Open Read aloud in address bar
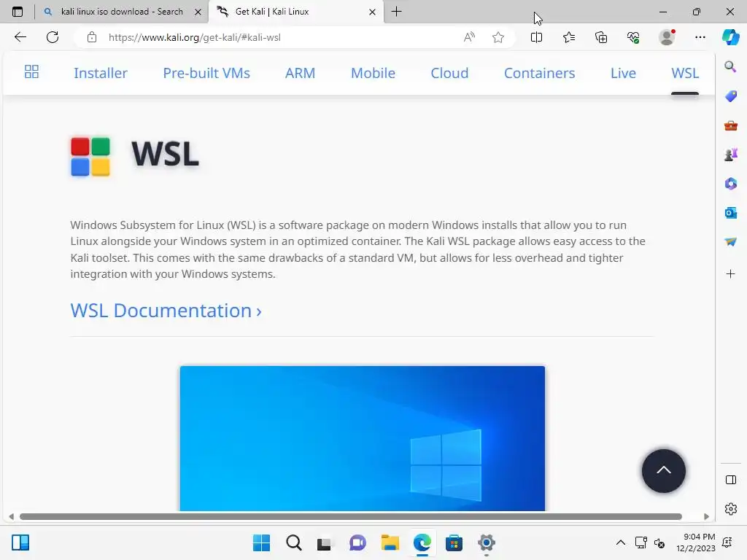Viewport: 747px width, 560px height. tap(469, 37)
